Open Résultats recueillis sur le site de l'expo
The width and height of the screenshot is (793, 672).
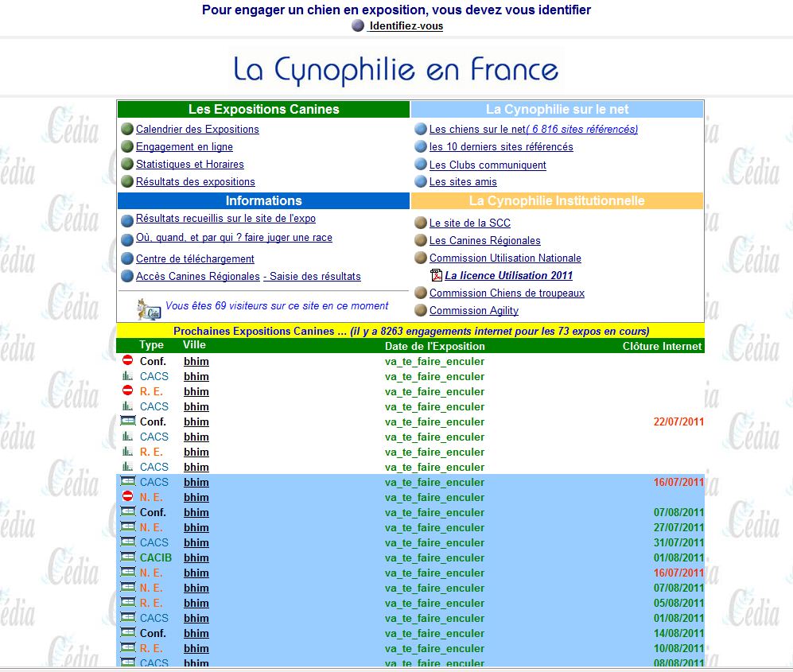[x=226, y=218]
